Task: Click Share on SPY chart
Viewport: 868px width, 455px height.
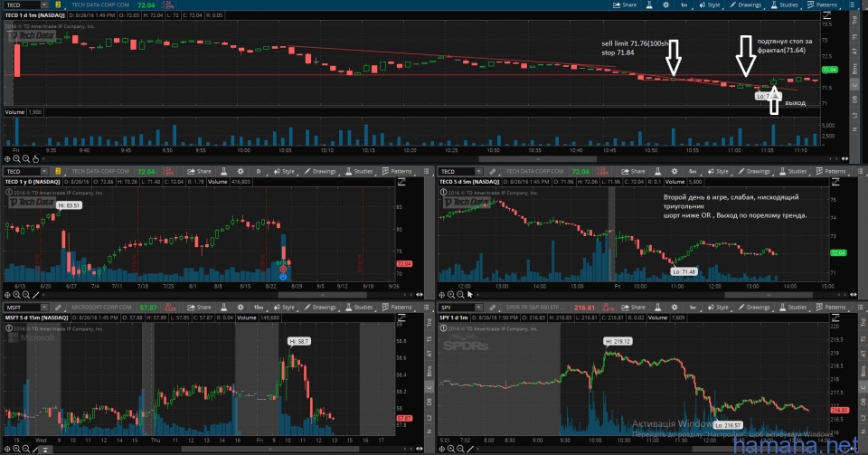Action: click(633, 308)
